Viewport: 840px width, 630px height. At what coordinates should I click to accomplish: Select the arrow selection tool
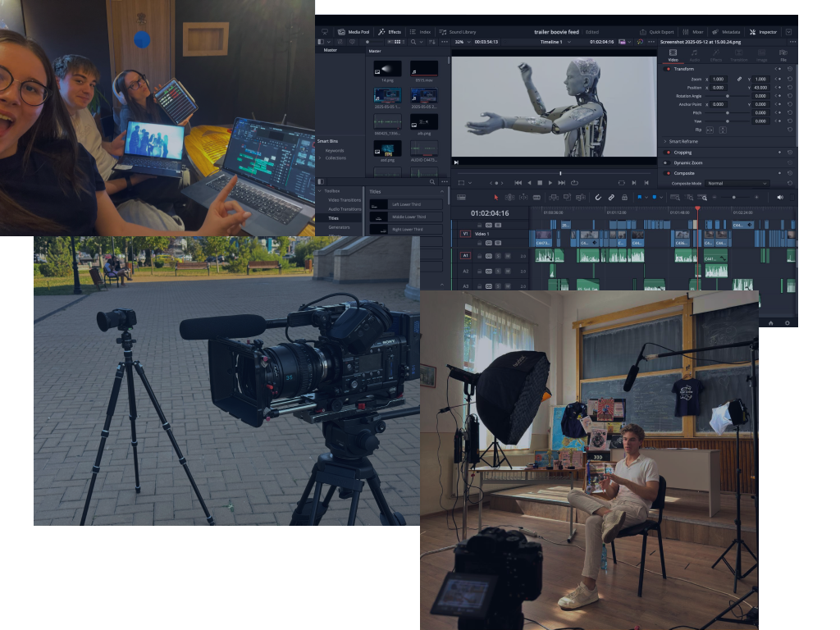[x=496, y=198]
